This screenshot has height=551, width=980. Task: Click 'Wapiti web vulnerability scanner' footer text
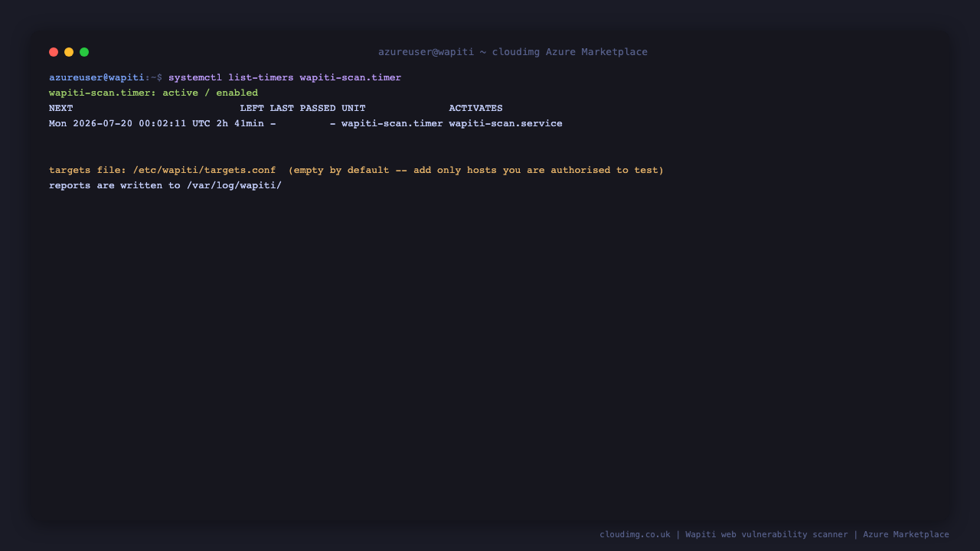pyautogui.click(x=766, y=535)
